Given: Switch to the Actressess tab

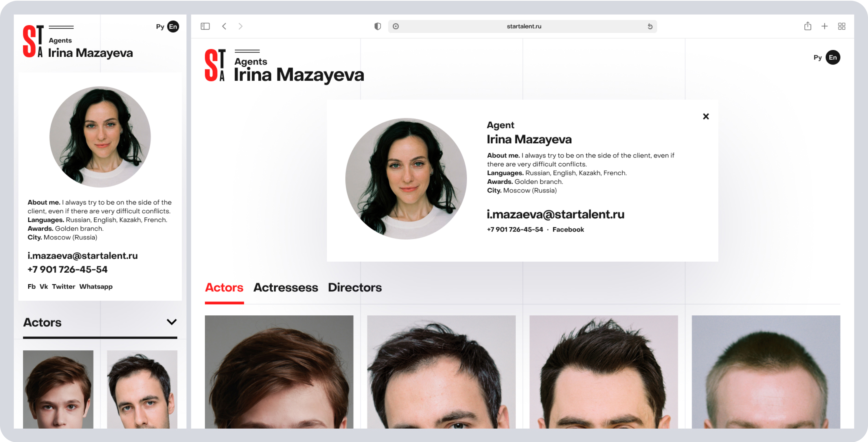Looking at the screenshot, I should pos(285,287).
